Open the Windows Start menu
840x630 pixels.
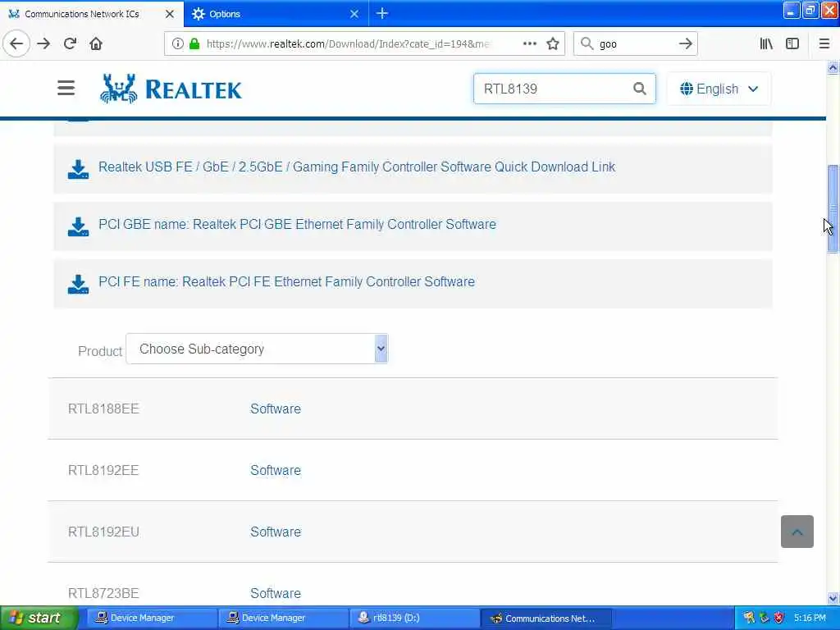[38, 618]
